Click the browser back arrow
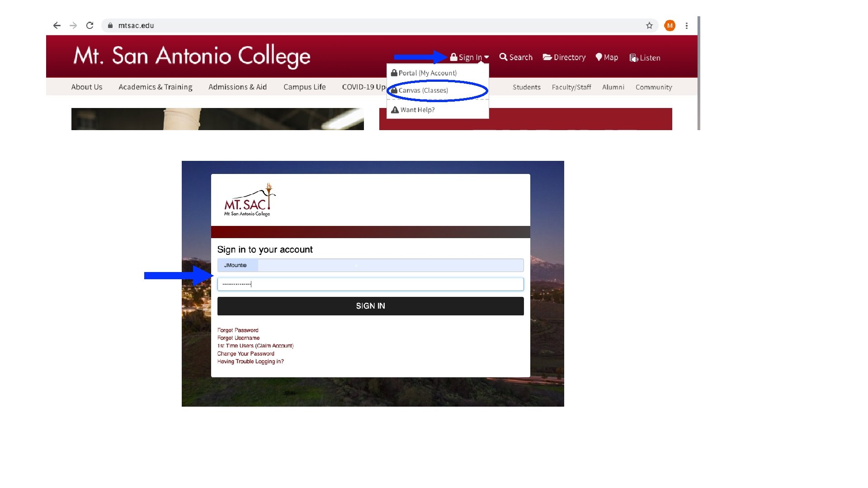This screenshot has width=868, height=488. tap(57, 26)
